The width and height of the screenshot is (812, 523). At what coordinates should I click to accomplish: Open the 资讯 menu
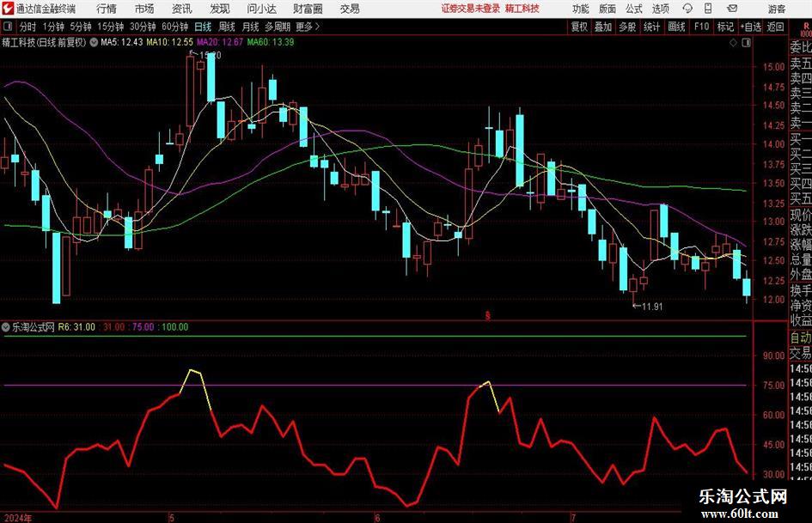tap(182, 9)
